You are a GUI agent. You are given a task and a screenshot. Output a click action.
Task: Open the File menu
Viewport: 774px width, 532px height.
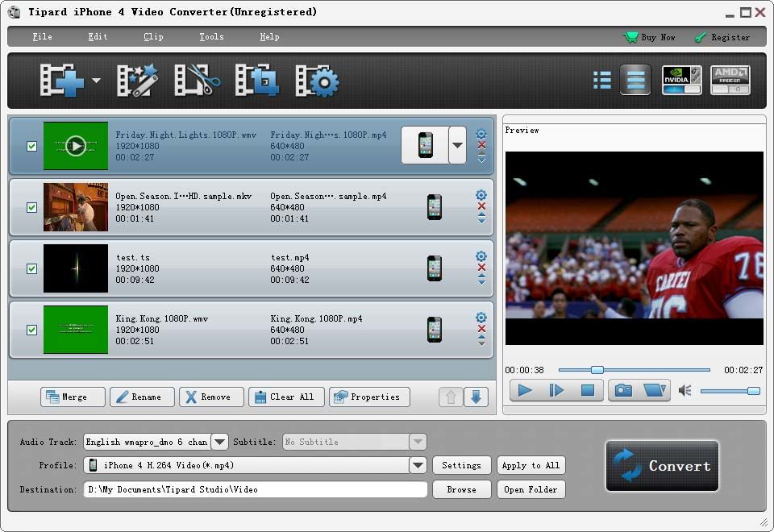[42, 36]
